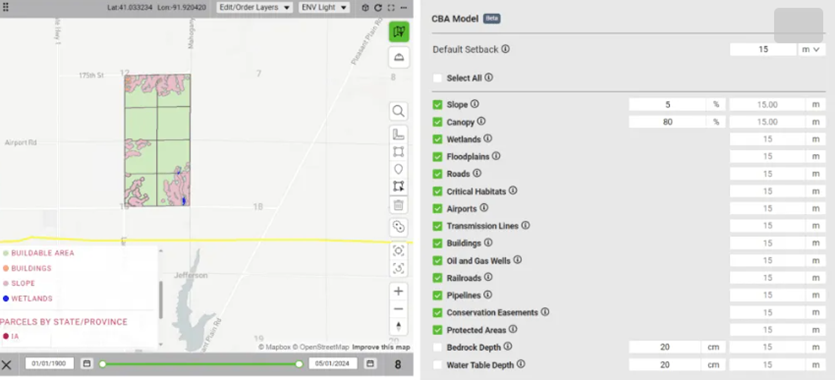Check the Select All checkbox
Image resolution: width=835 pixels, height=380 pixels.
pos(437,78)
